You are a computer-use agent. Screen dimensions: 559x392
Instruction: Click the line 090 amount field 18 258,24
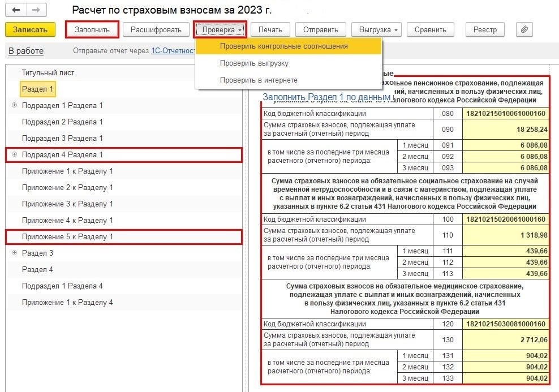[505, 129]
